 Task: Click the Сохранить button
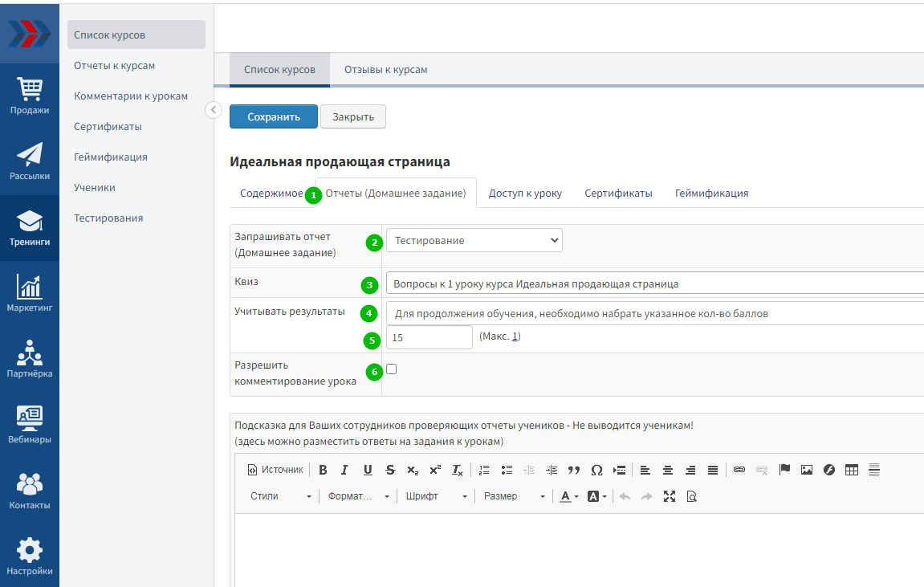[x=274, y=116]
